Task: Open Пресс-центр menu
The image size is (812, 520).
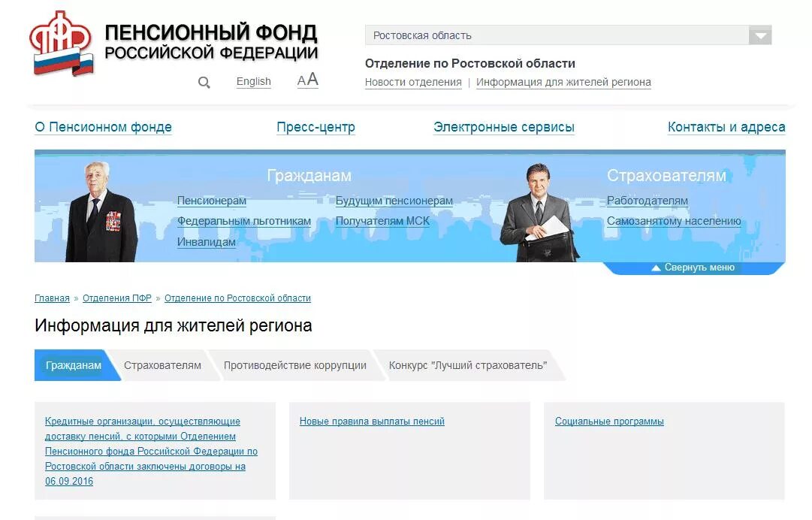Action: 316,128
